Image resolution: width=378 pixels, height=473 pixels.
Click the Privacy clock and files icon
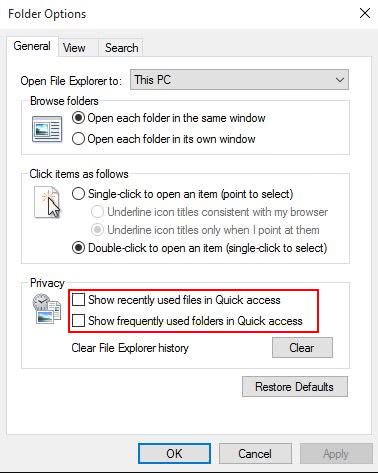click(47, 309)
